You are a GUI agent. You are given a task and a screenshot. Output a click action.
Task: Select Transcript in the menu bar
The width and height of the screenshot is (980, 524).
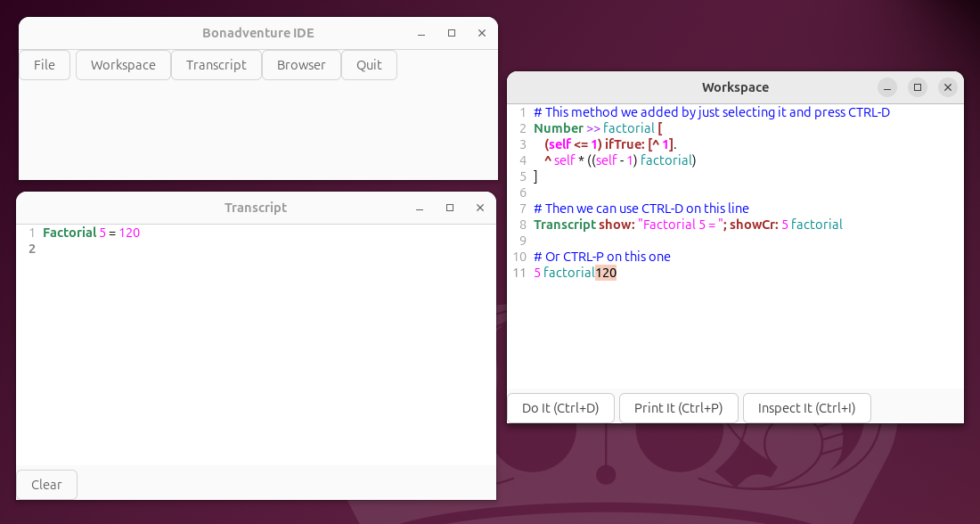(216, 64)
